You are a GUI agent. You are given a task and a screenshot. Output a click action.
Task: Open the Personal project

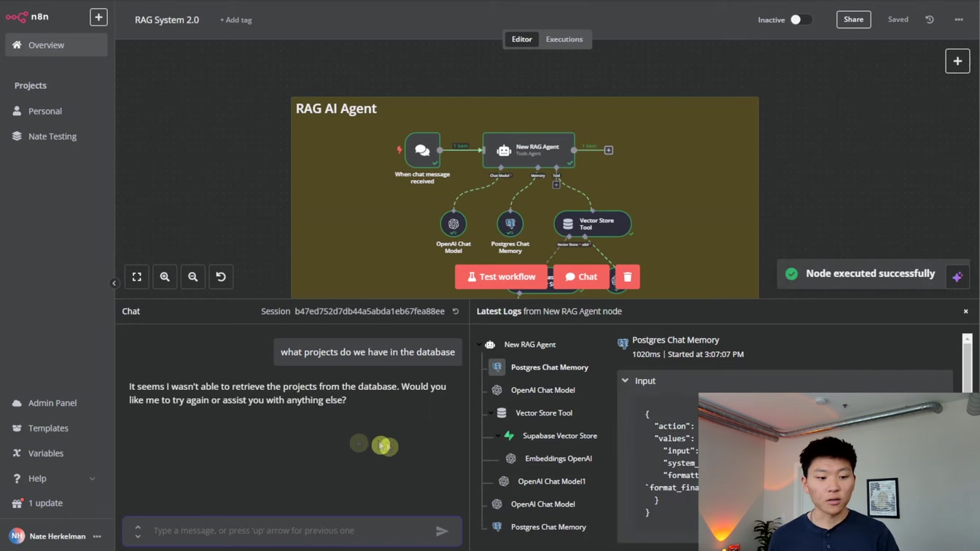(45, 112)
